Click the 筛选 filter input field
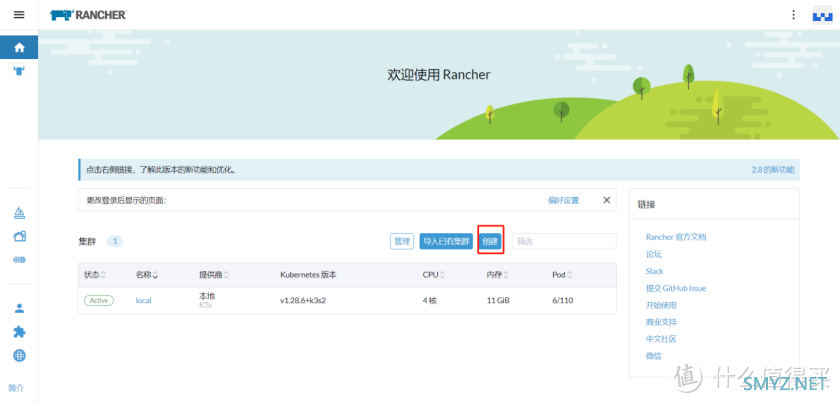The image size is (840, 403). 564,241
